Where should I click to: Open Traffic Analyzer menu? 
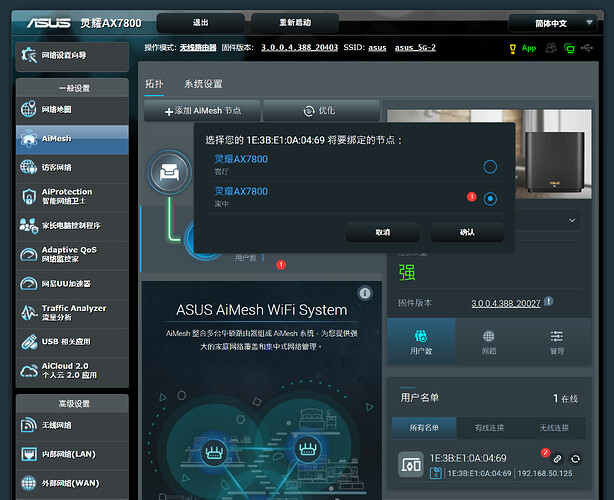(72, 313)
